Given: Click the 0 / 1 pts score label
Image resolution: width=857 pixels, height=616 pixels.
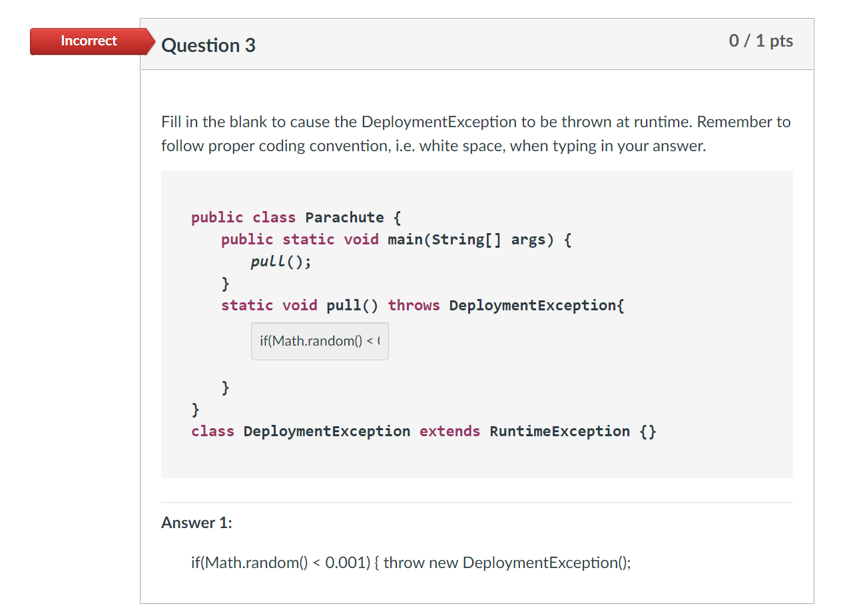Looking at the screenshot, I should click(760, 41).
